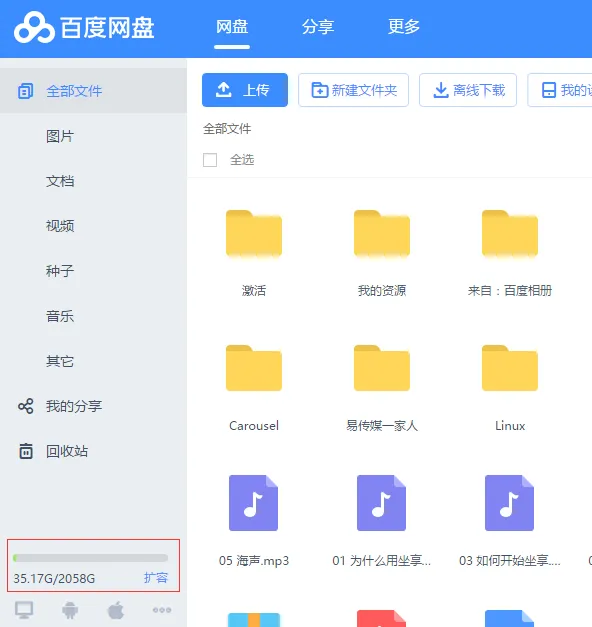592x627 pixels.
Task: Filter by 视频 category
Action: (60, 226)
